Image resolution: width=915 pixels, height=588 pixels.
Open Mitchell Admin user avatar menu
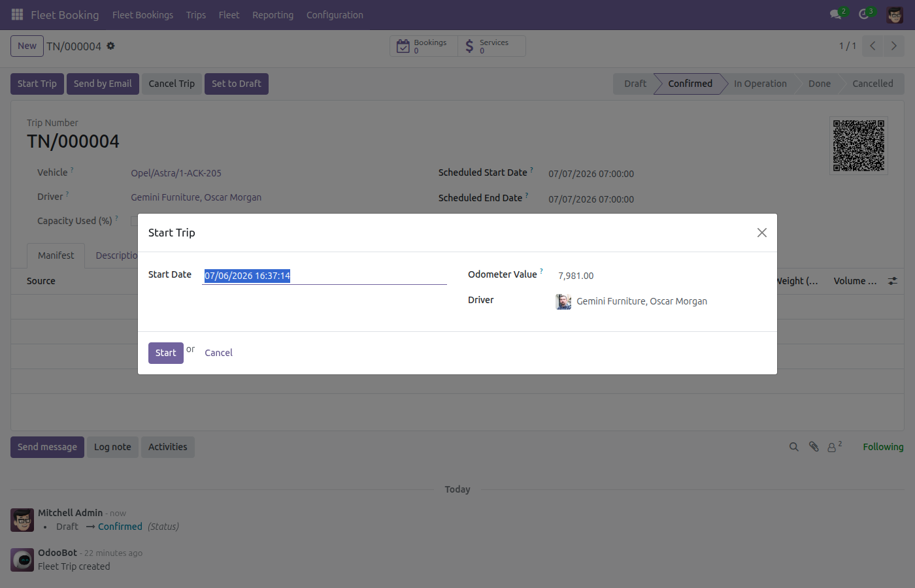point(895,14)
